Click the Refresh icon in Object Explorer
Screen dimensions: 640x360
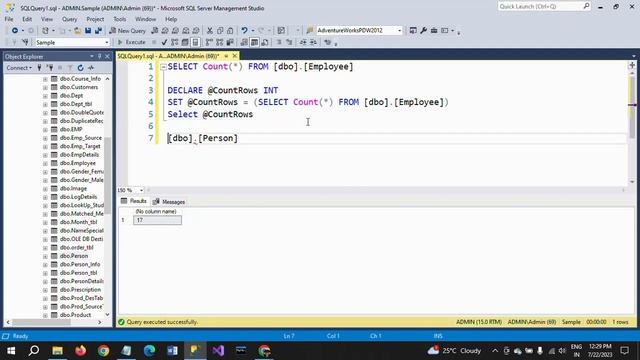click(80, 68)
